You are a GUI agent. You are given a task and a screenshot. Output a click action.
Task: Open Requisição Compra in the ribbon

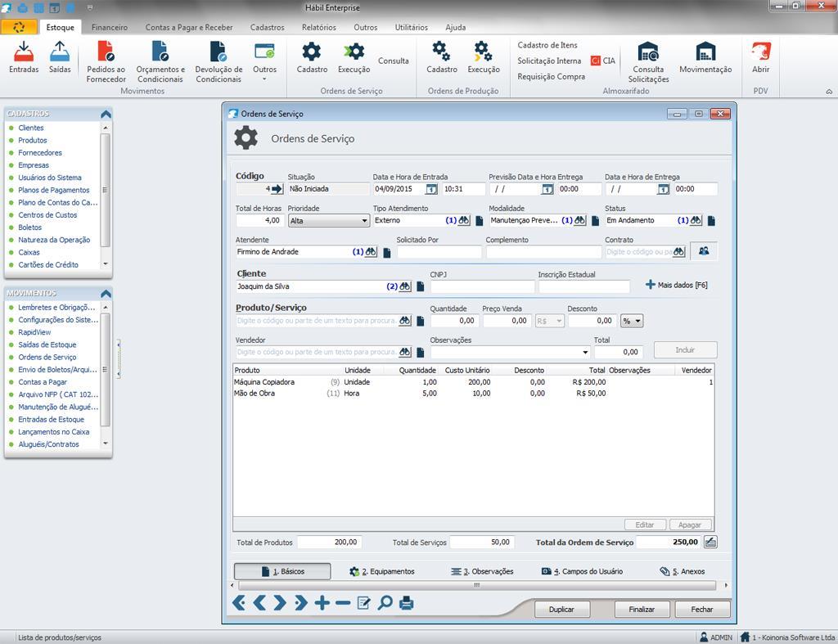tap(551, 76)
